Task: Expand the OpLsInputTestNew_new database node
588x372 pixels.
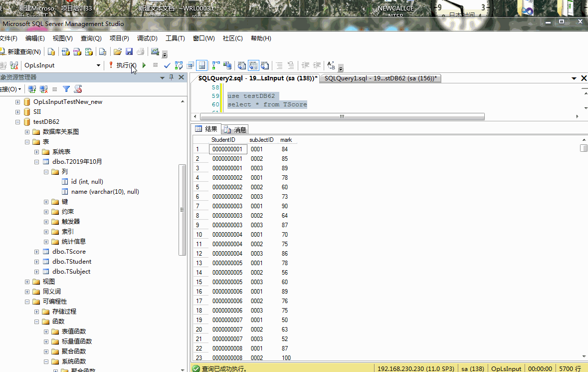Action: [17, 102]
